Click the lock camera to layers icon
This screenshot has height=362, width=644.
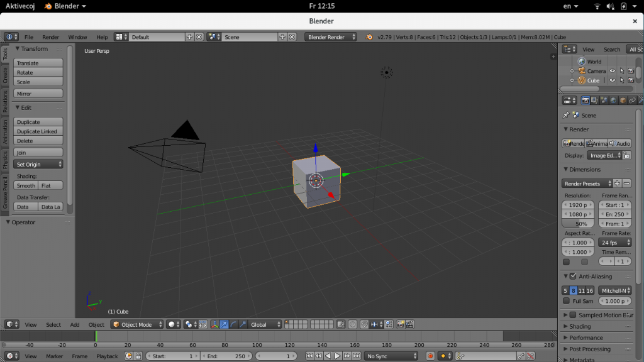340,324
